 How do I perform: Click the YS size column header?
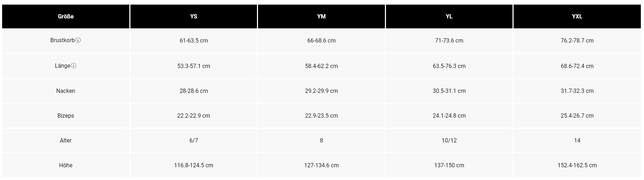(194, 16)
